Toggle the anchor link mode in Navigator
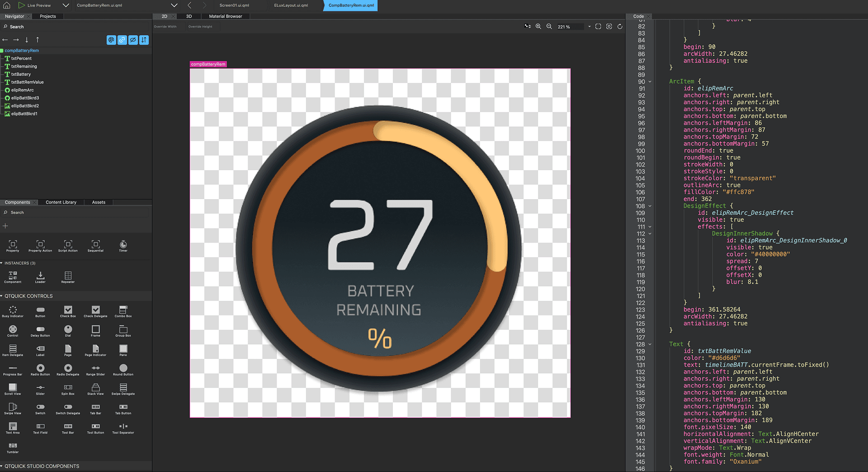This screenshot has width=868, height=472. tap(122, 40)
